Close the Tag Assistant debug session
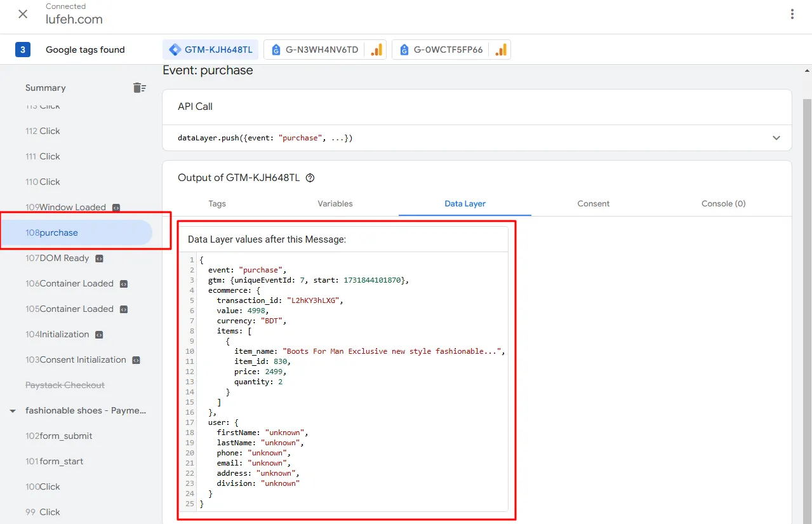Screen dimensions: 812x524 tap(23, 14)
